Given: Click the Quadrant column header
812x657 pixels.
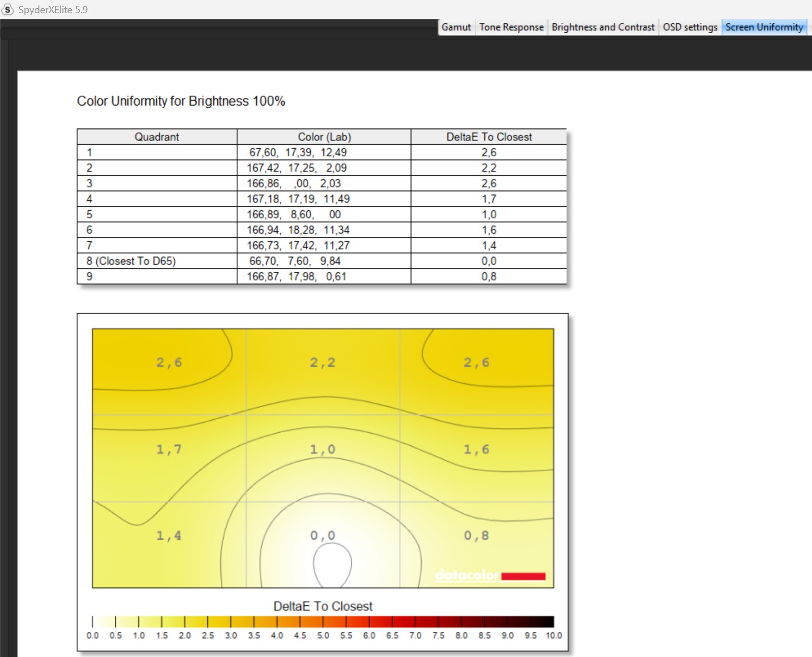Looking at the screenshot, I should (x=157, y=137).
